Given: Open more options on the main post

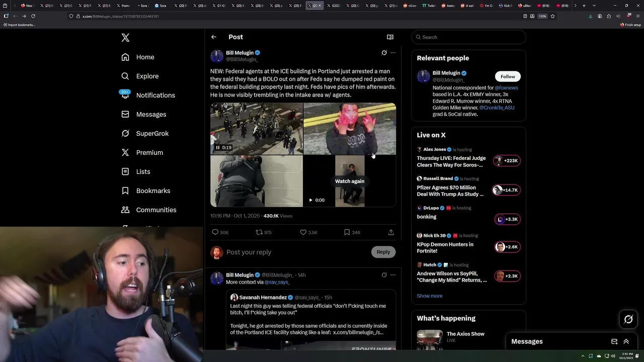Looking at the screenshot, I should click(x=393, y=52).
